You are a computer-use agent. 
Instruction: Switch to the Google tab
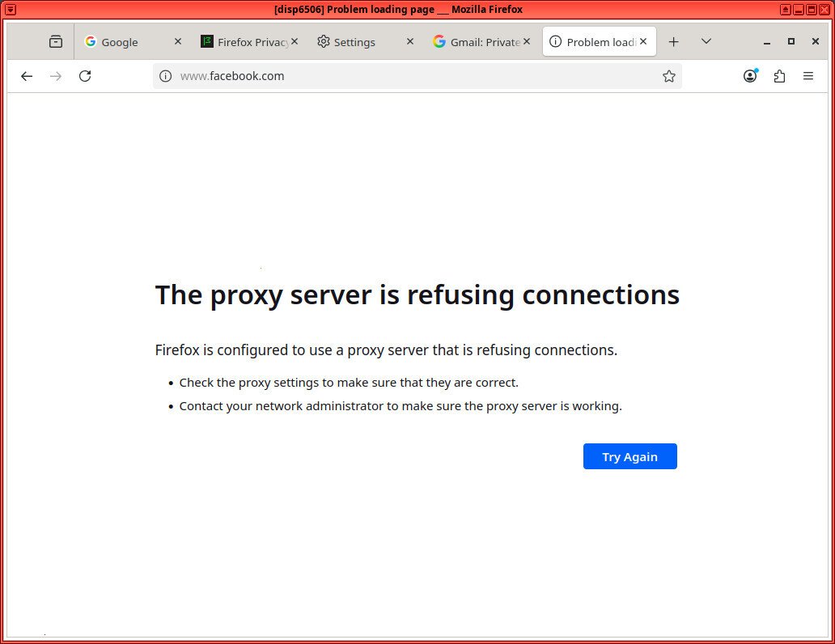[121, 41]
